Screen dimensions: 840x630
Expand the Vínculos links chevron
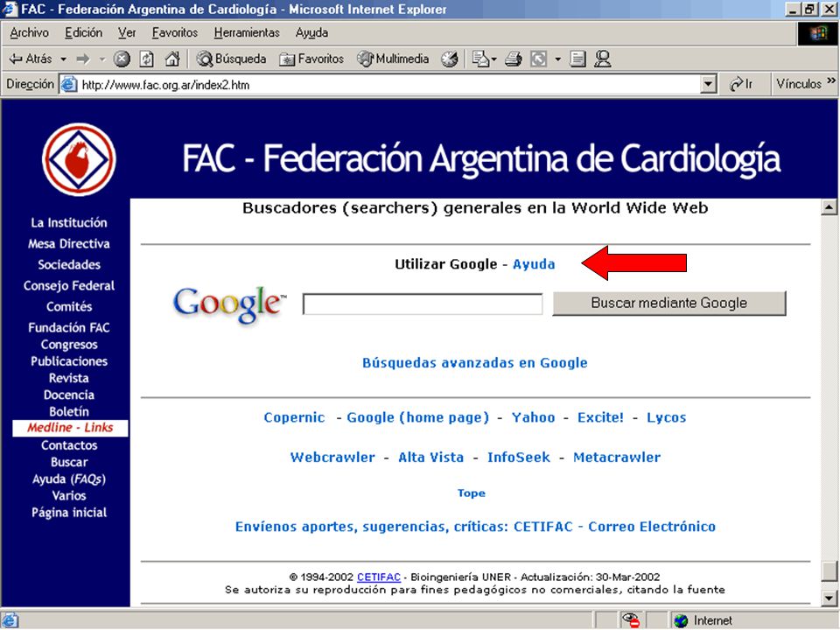[831, 80]
